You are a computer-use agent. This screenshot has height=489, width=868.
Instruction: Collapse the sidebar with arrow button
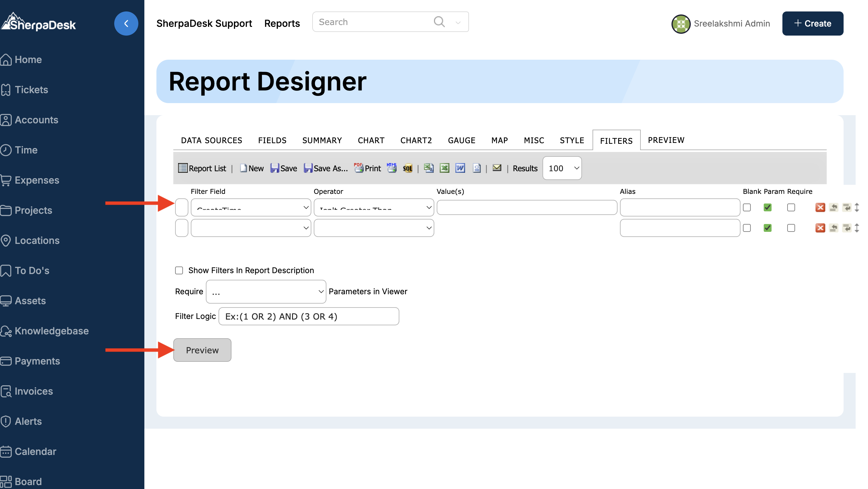(x=126, y=24)
